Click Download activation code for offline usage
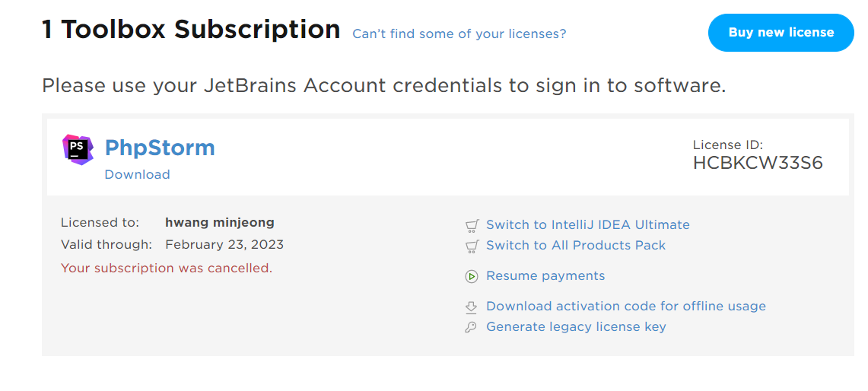This screenshot has height=391, width=868. 626,307
